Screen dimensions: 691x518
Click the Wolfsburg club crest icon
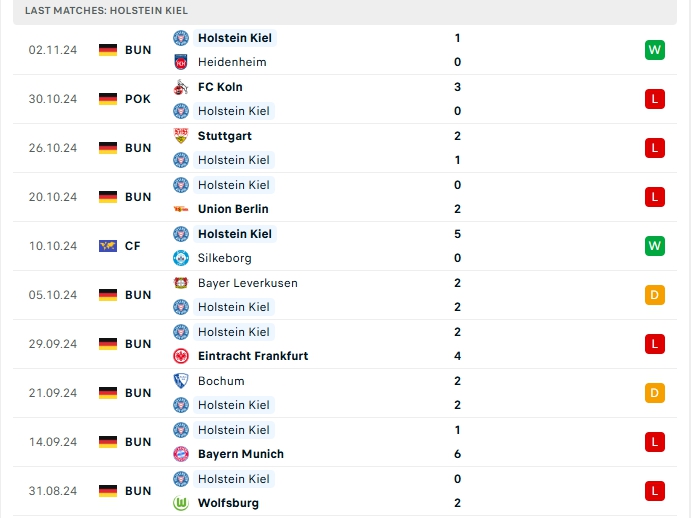(181, 503)
